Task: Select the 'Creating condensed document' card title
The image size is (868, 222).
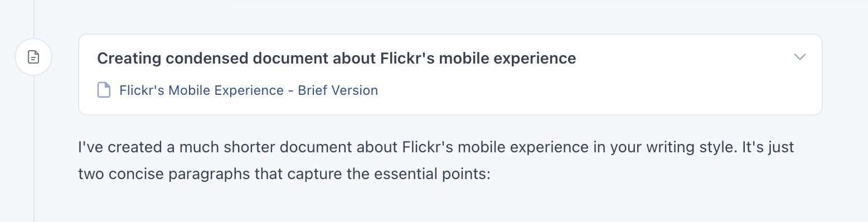Action: (337, 58)
